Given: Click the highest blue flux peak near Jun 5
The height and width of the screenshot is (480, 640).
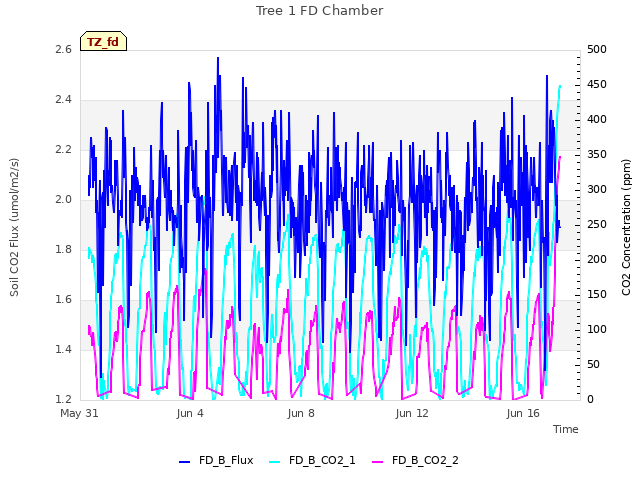Looking at the screenshot, I should point(218,58).
